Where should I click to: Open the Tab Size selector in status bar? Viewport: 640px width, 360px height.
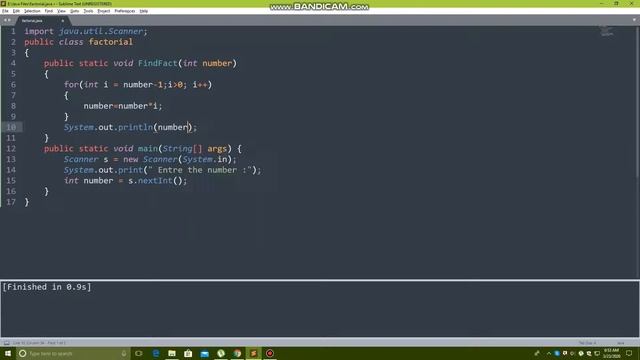(587, 343)
